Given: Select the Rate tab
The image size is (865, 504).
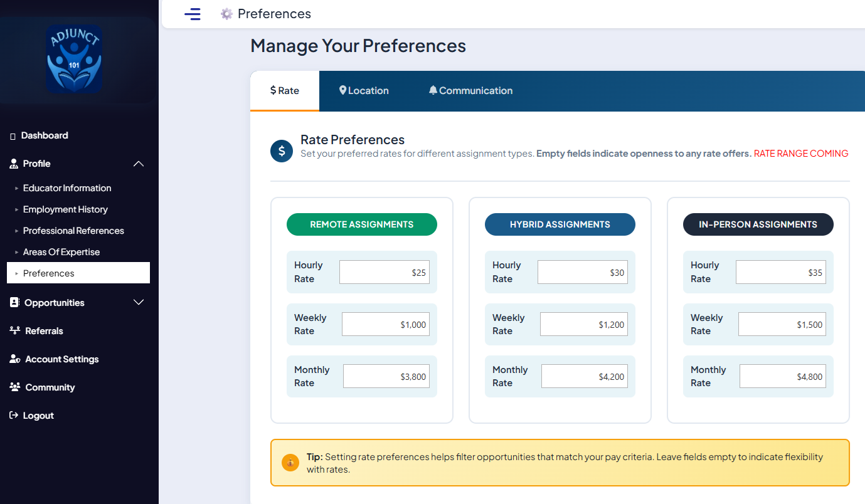Looking at the screenshot, I should 285,91.
